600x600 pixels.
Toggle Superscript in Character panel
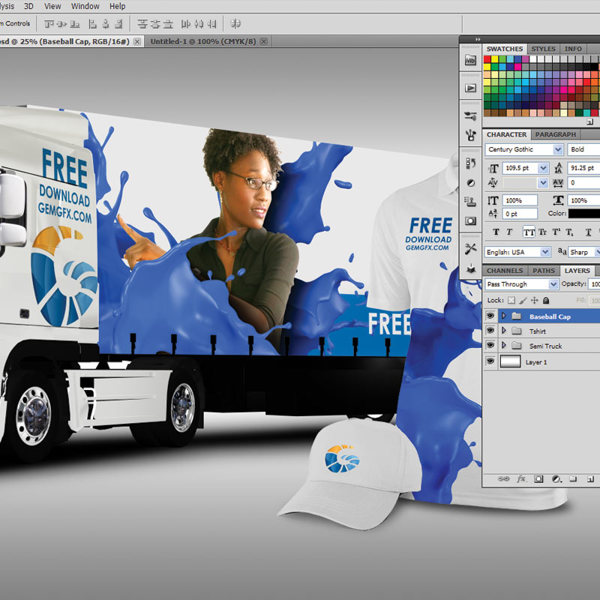click(x=556, y=232)
